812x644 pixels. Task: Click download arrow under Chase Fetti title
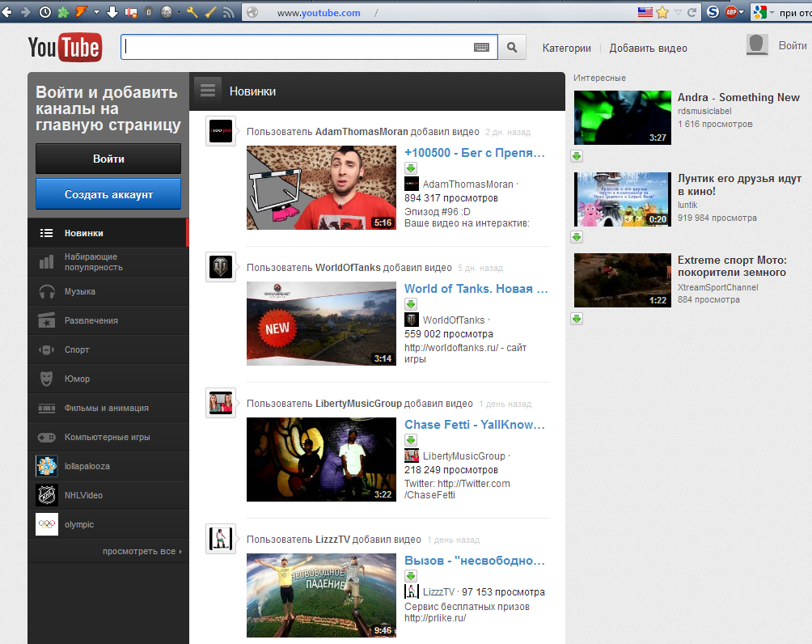pyautogui.click(x=411, y=440)
